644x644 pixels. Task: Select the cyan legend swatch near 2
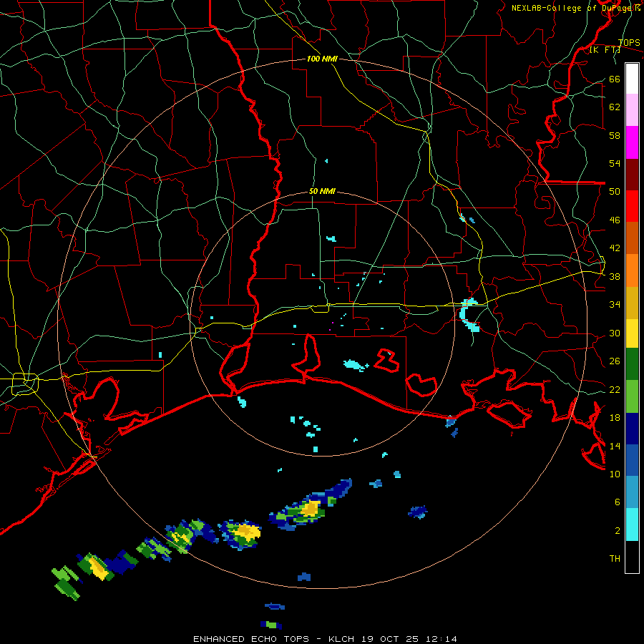pyautogui.click(x=632, y=525)
